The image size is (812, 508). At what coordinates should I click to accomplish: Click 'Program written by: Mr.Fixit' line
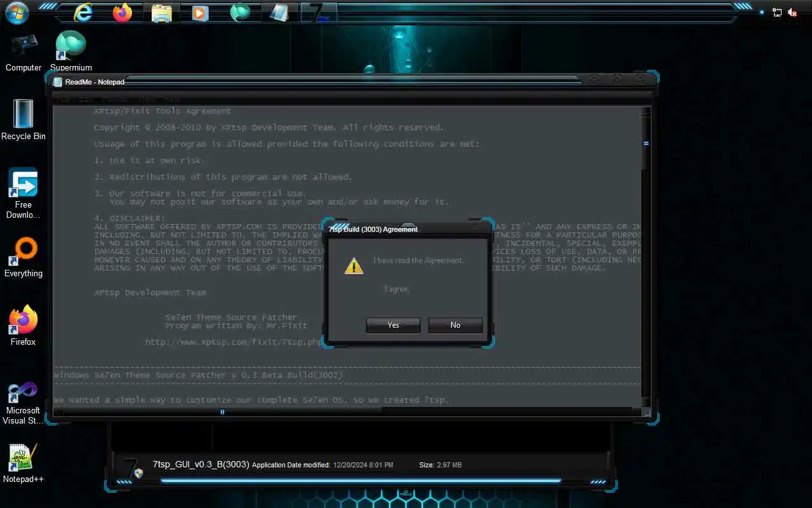point(236,326)
